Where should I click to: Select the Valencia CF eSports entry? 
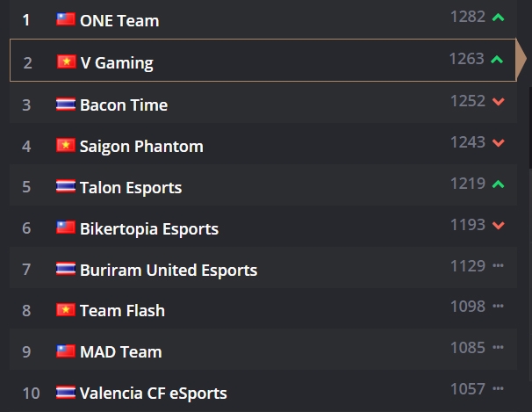coord(154,394)
